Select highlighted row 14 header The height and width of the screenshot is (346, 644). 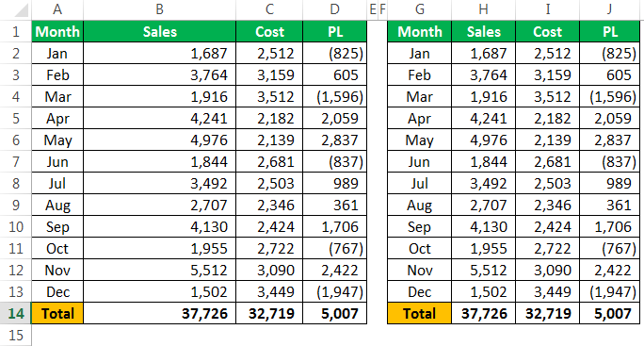(x=16, y=313)
